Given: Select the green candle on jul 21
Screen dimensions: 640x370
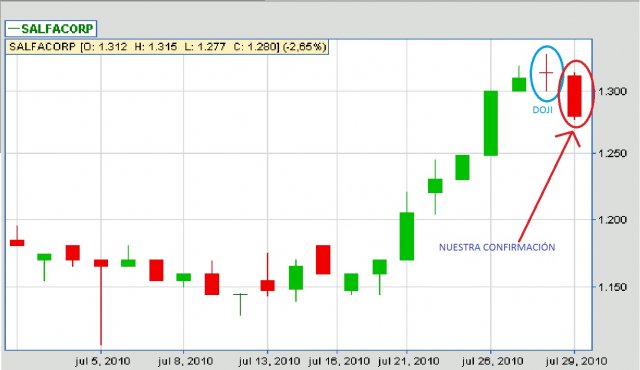Looking at the screenshot, I should 407,236.
